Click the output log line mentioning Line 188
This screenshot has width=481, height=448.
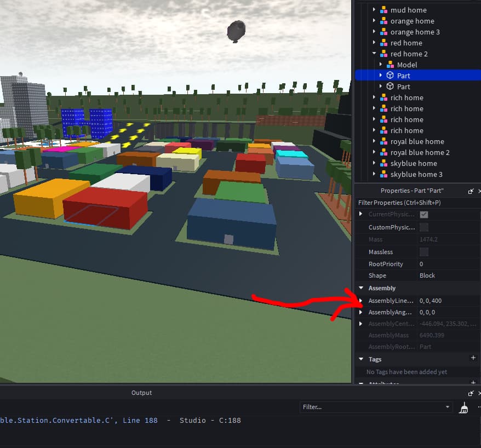point(121,421)
